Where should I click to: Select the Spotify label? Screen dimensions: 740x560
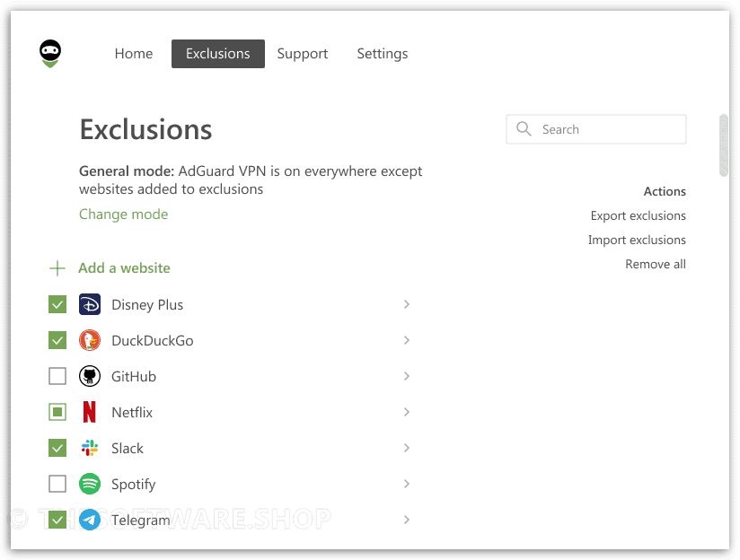(134, 485)
